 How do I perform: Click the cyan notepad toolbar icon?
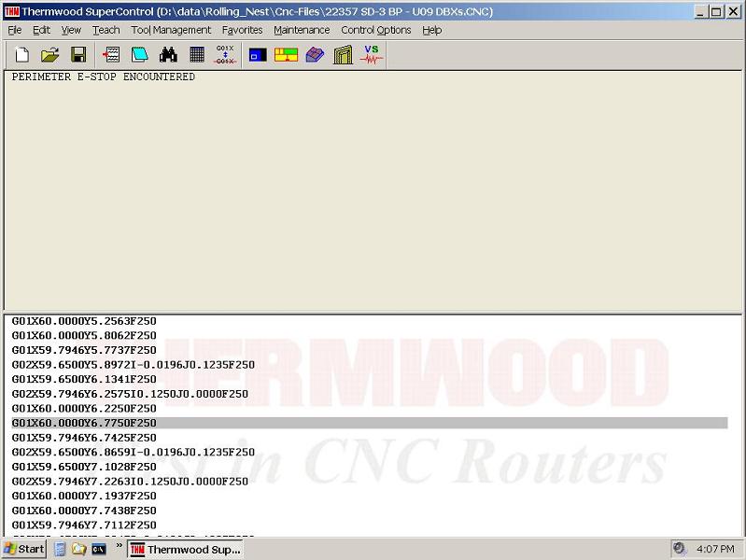(x=139, y=55)
